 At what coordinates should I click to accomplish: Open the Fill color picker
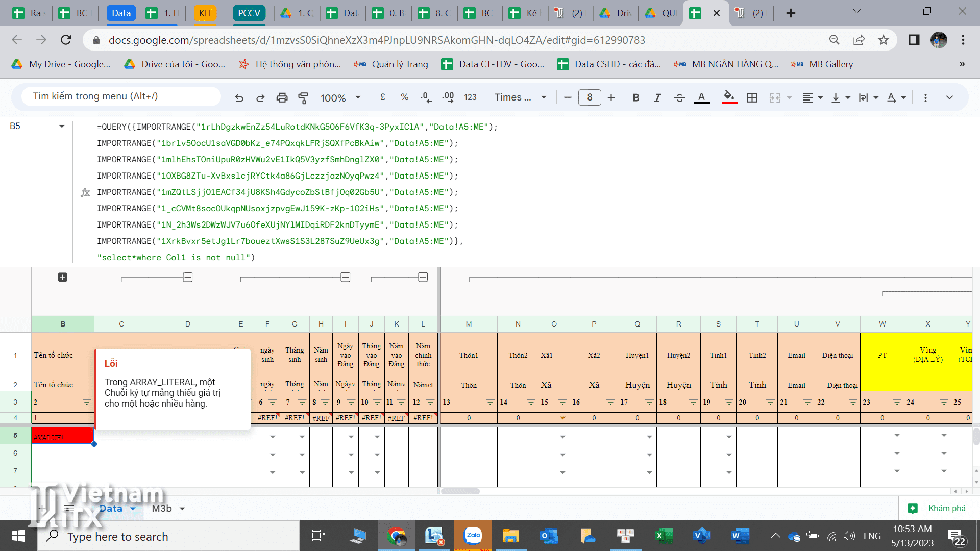(x=729, y=97)
